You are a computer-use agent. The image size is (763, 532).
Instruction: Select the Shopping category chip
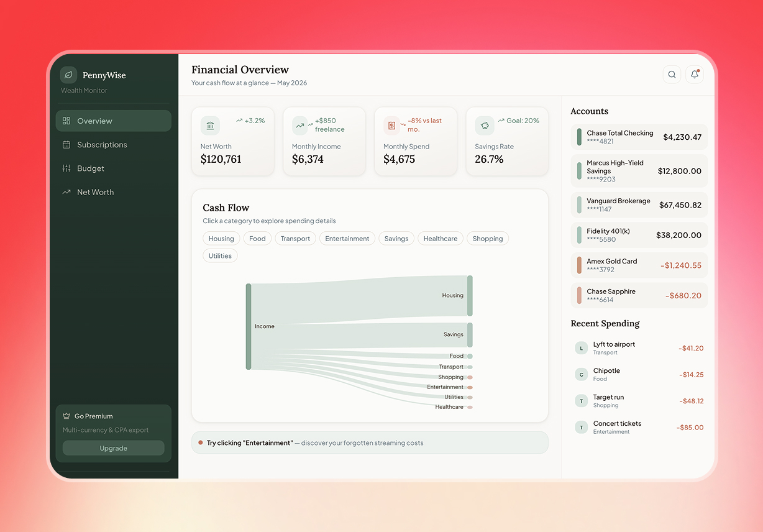[488, 239]
